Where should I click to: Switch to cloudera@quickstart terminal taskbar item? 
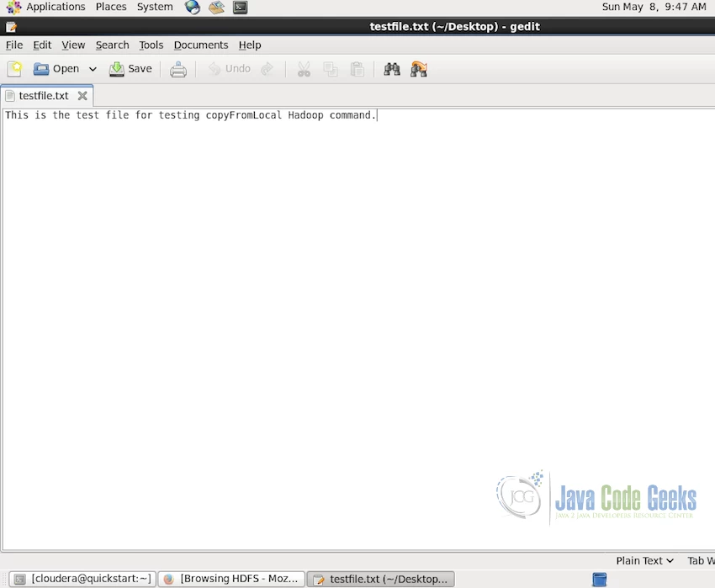pyautogui.click(x=83, y=579)
